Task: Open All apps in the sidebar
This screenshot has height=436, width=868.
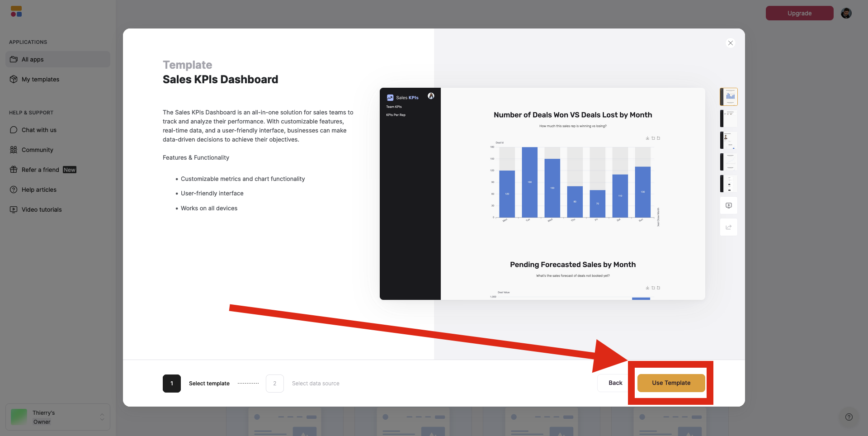Action: tap(58, 59)
